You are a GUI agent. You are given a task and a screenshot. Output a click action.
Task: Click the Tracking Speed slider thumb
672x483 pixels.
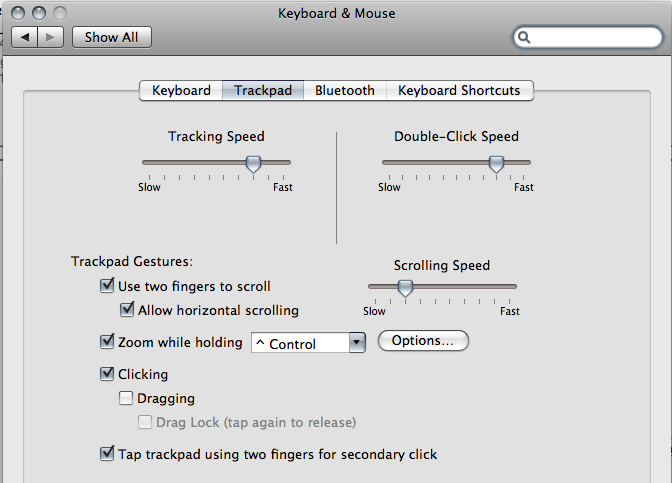click(x=253, y=164)
